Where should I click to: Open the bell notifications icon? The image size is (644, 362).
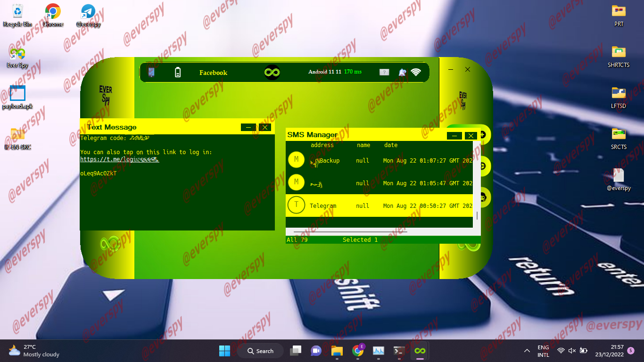click(402, 72)
